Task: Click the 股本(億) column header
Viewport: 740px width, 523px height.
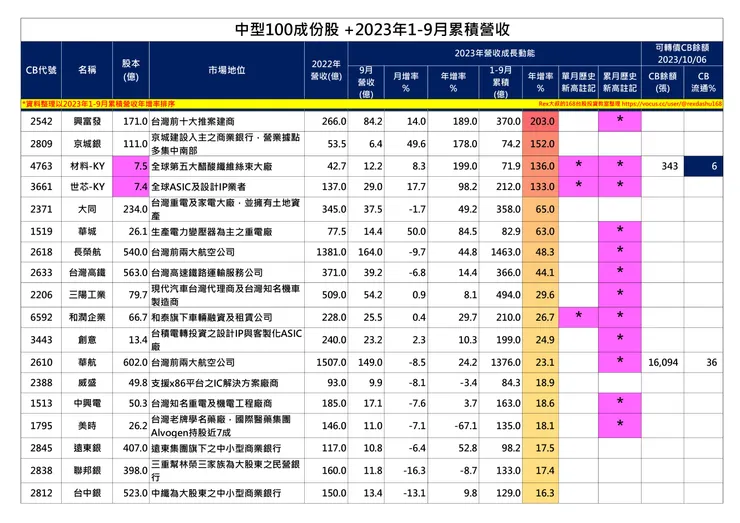Action: (131, 70)
